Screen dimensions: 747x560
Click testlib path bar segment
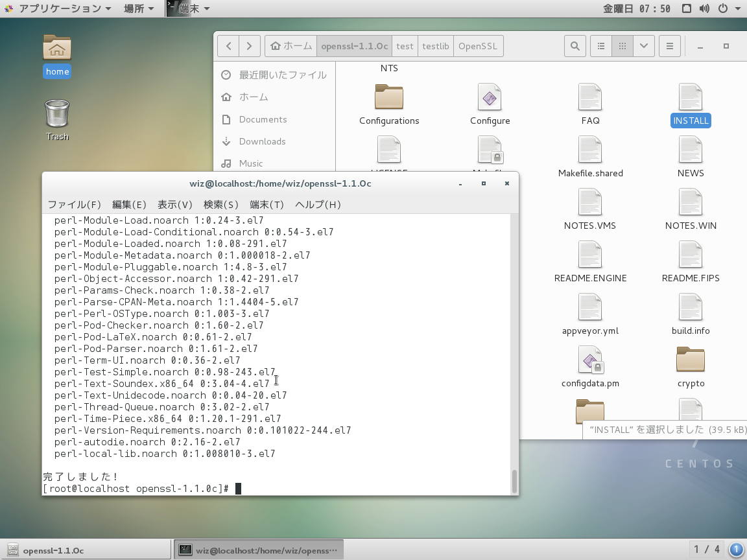point(436,46)
